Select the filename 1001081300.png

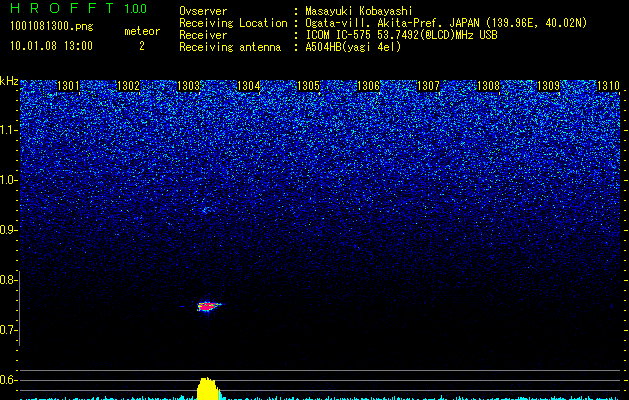51,27
